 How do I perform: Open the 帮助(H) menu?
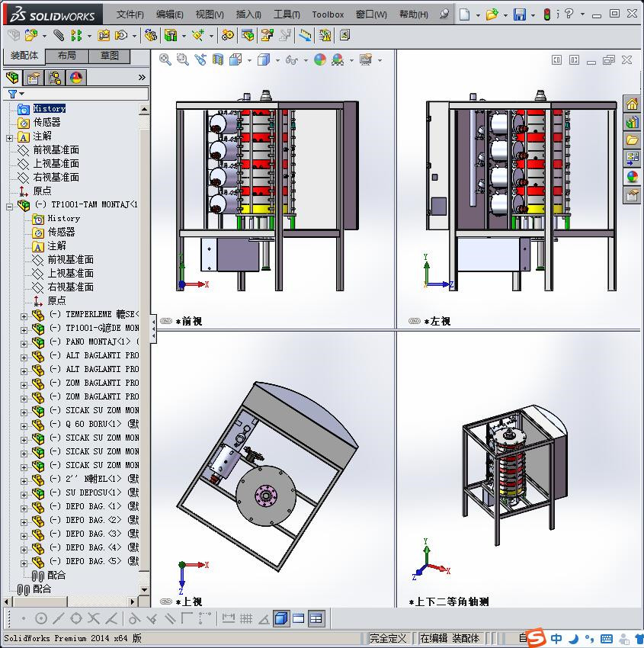pyautogui.click(x=414, y=14)
